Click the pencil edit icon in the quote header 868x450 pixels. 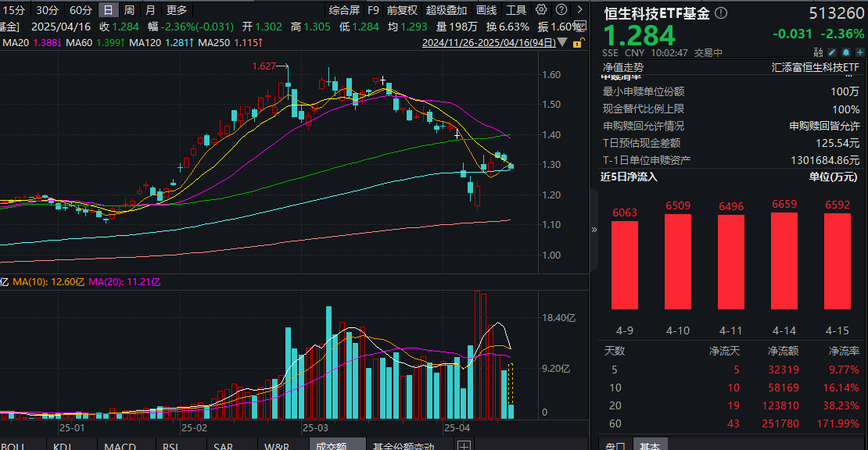click(832, 52)
